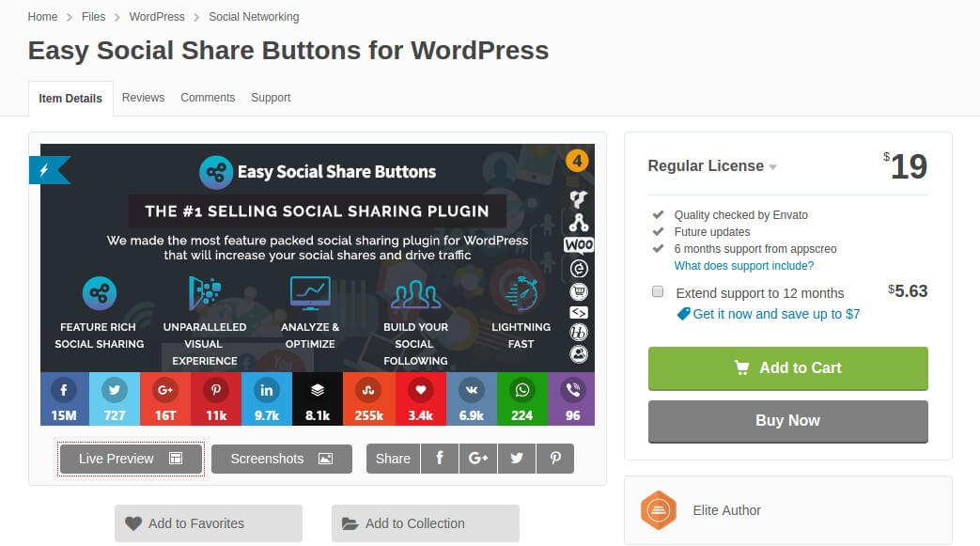Click the WooCommerce logo in the preview
Viewport: 980px width, 546px height.
[579, 244]
